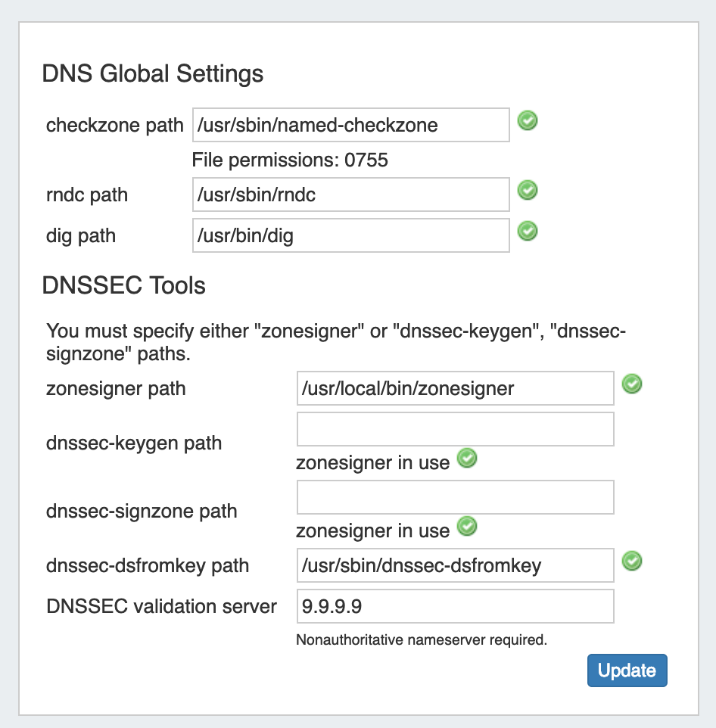Click the DNS Global Settings heading
The image size is (716, 728).
(153, 74)
